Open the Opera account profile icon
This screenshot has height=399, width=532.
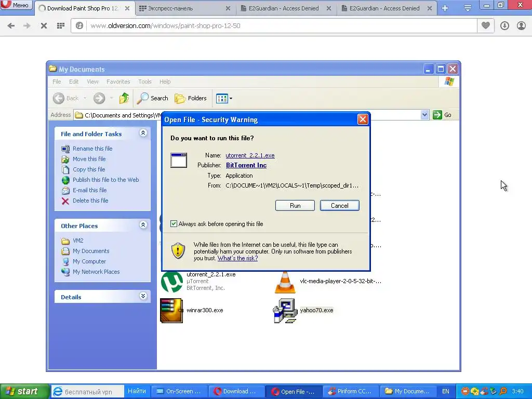521,25
